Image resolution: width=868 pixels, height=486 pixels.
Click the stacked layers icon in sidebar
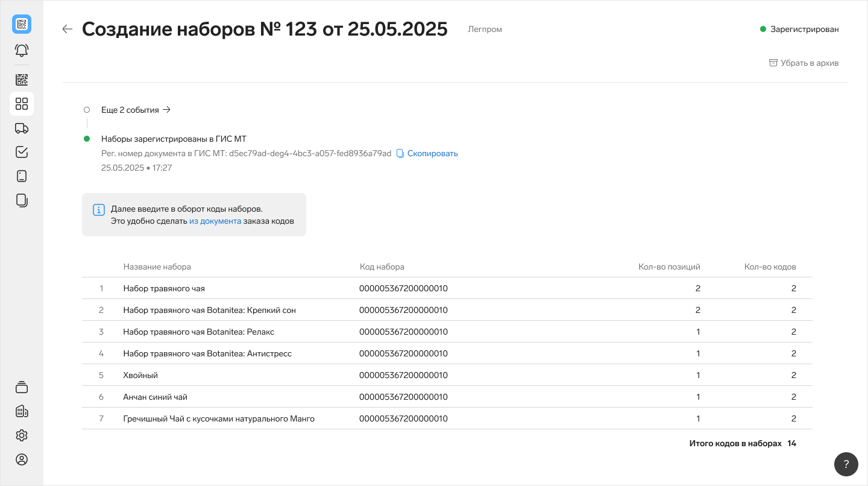[x=22, y=387]
